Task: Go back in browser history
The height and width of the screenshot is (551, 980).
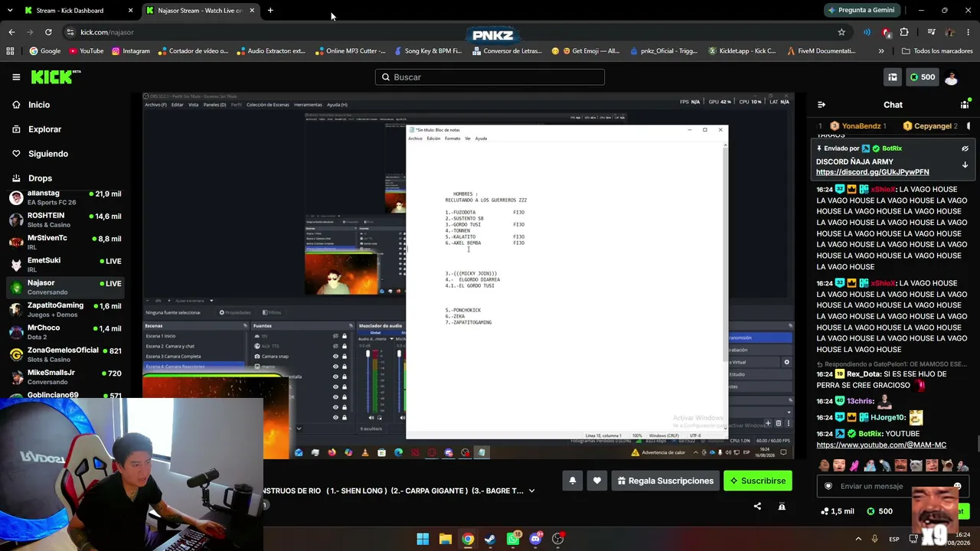Action: (x=11, y=32)
